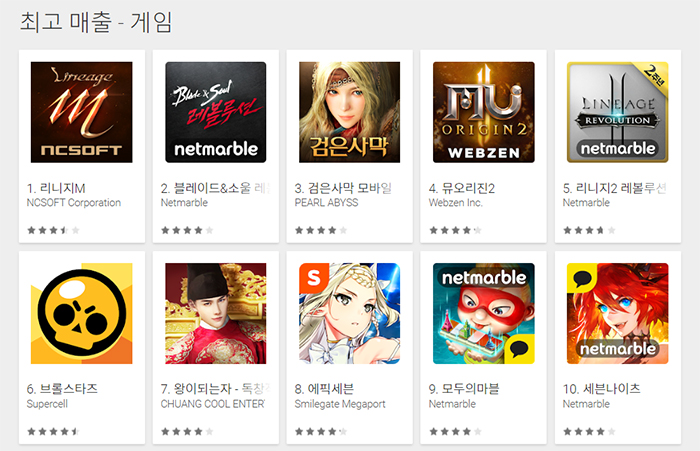Viewport: 700px width, 451px height.
Task: Click the '1. 리니지M' title link
Action: pos(56,188)
